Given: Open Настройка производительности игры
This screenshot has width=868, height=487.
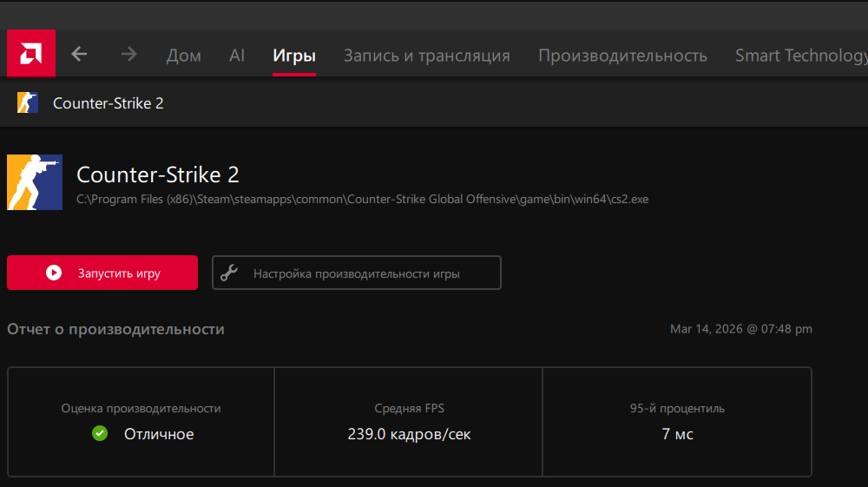Looking at the screenshot, I should 357,273.
